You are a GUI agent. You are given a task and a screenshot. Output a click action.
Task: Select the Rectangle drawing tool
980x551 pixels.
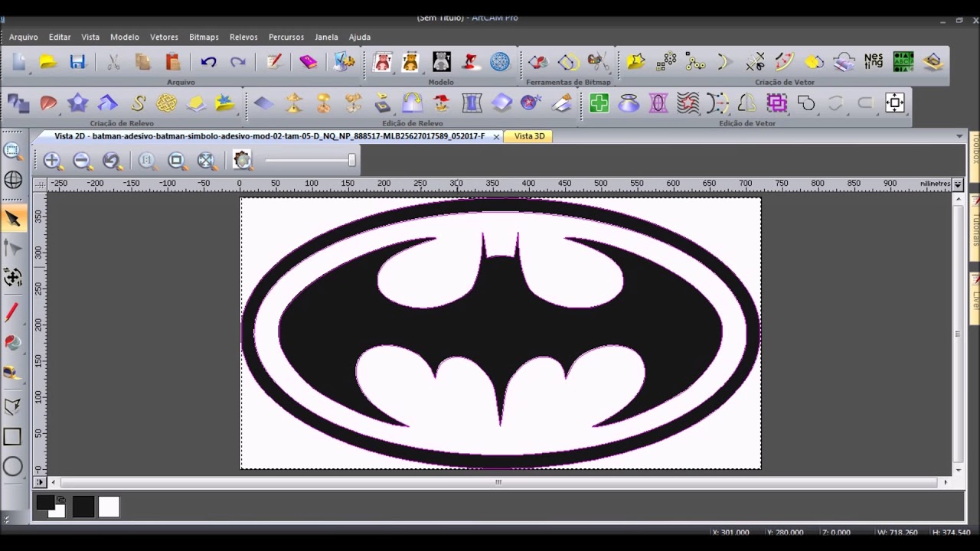point(13,437)
